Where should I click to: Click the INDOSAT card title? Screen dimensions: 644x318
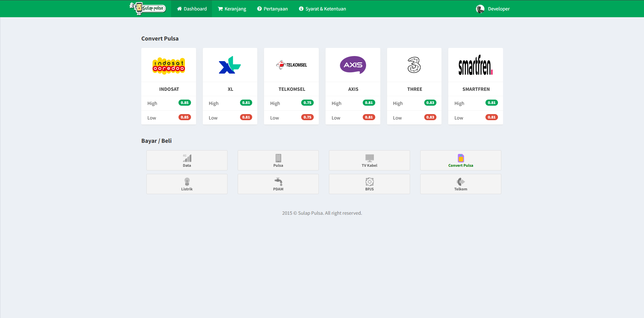169,89
